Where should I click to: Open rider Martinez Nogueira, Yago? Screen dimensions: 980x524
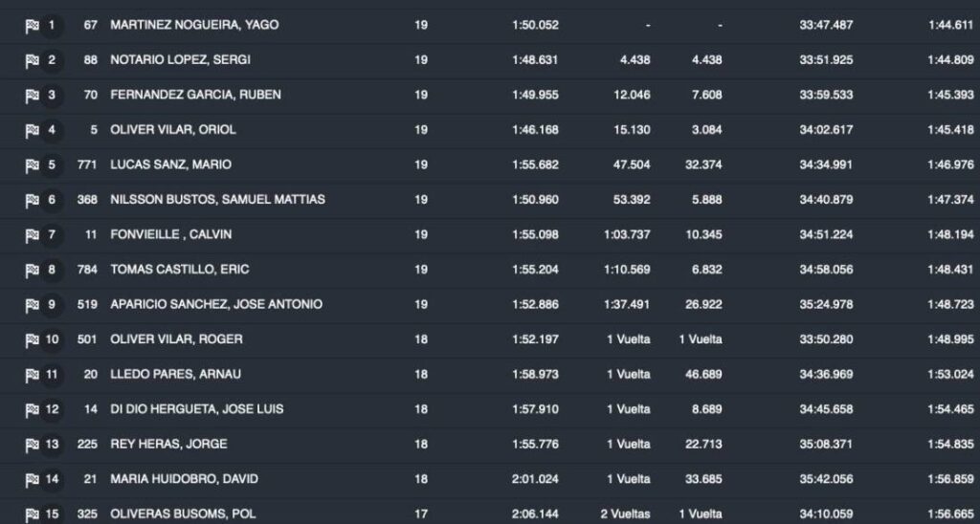click(x=194, y=25)
